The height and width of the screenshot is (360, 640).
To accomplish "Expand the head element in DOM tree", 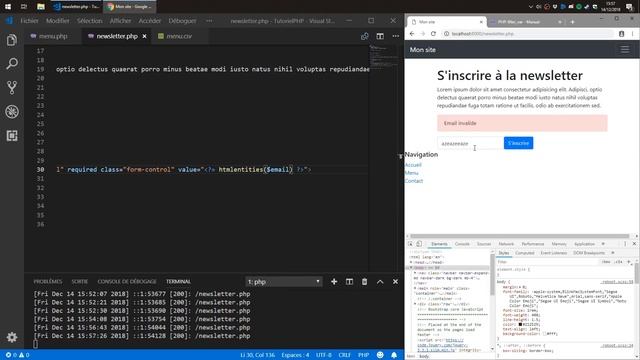I will [x=411, y=262].
